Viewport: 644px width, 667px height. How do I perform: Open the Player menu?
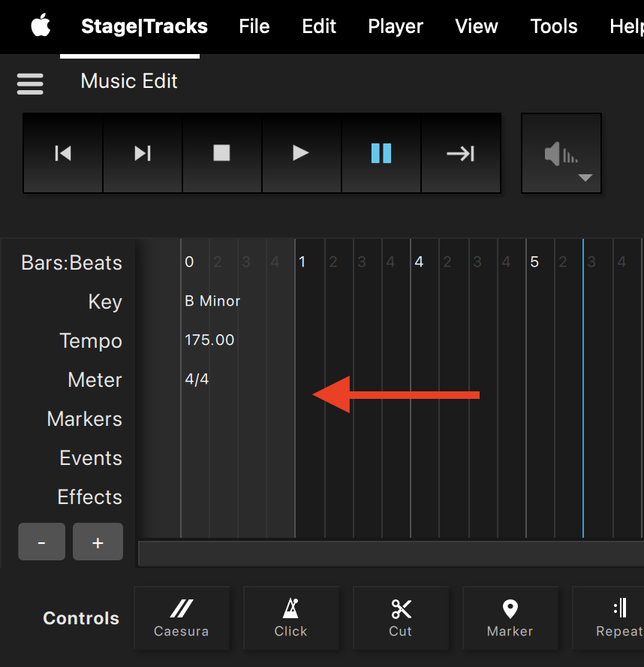(396, 26)
